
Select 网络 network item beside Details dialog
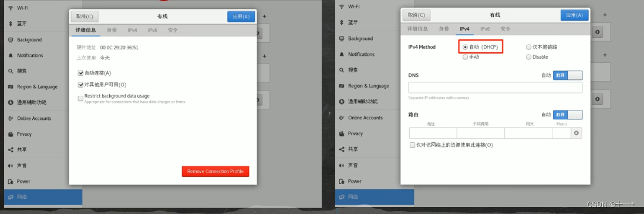43,197
